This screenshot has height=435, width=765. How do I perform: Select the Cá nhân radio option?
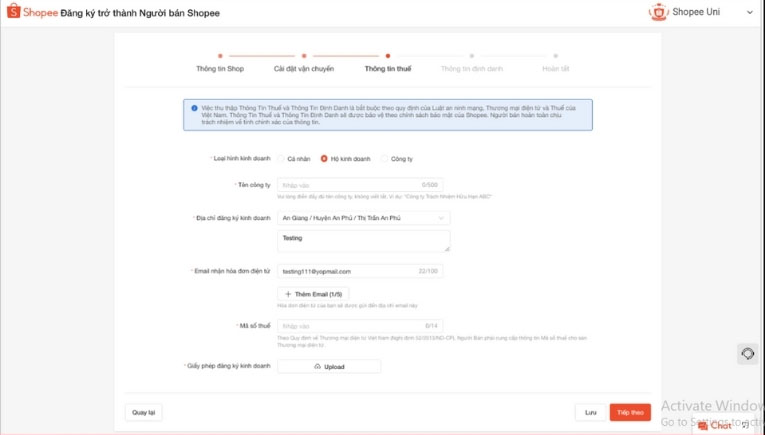tap(281, 158)
